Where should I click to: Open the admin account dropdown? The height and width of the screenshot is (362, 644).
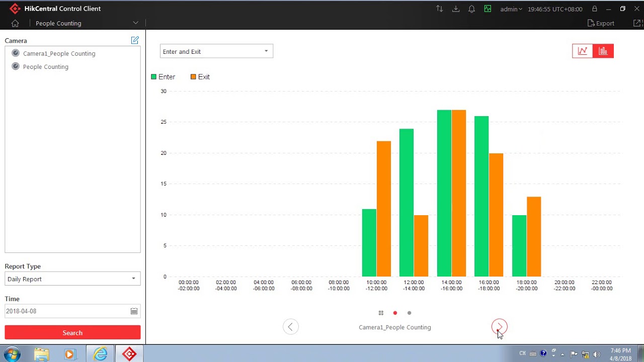pos(510,9)
